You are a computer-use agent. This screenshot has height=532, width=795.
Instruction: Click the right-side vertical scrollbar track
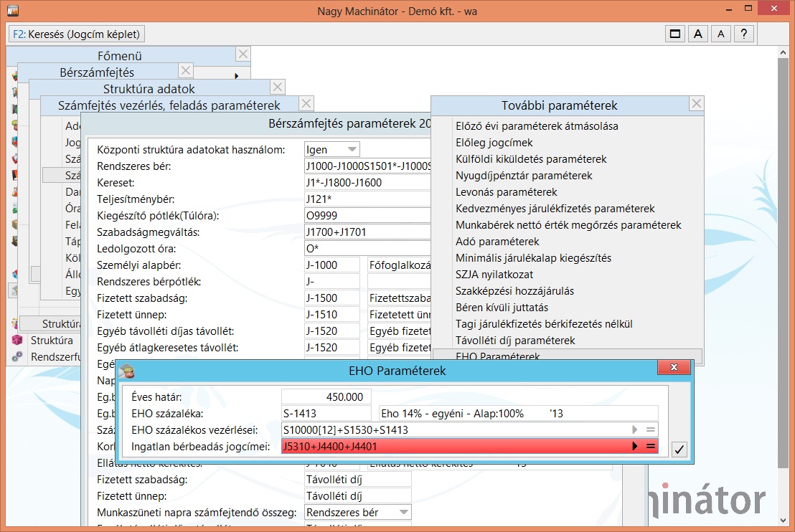[784, 287]
